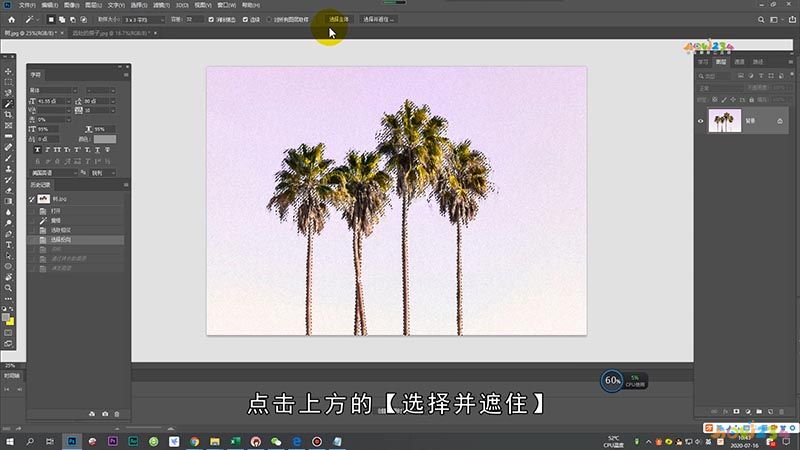This screenshot has height=450, width=800.
Task: Open font family dropdown in Character panel
Action: (52, 90)
